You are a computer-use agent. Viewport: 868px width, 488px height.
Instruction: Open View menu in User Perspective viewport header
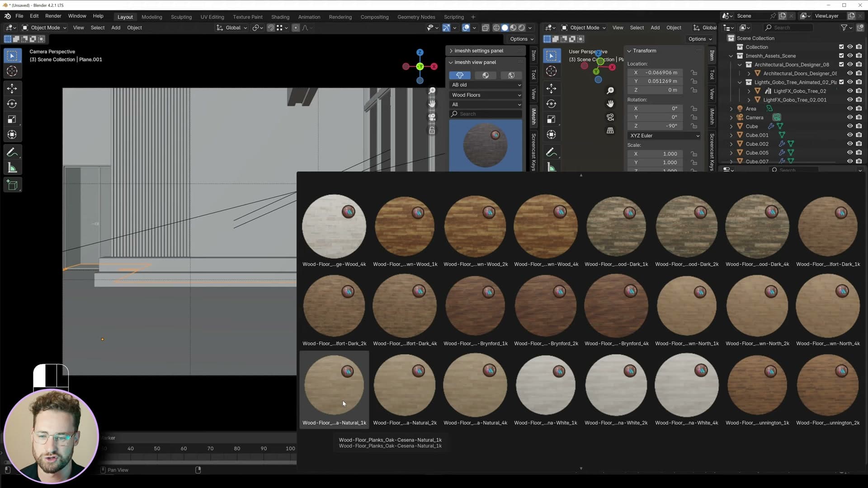[x=618, y=28]
